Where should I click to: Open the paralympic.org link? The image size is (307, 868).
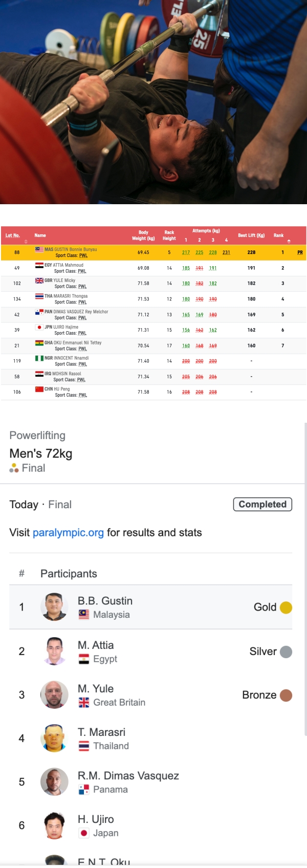tap(68, 532)
